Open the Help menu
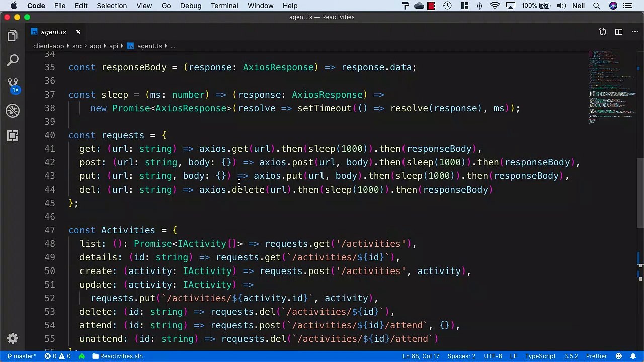This screenshot has width=644, height=362. [290, 6]
